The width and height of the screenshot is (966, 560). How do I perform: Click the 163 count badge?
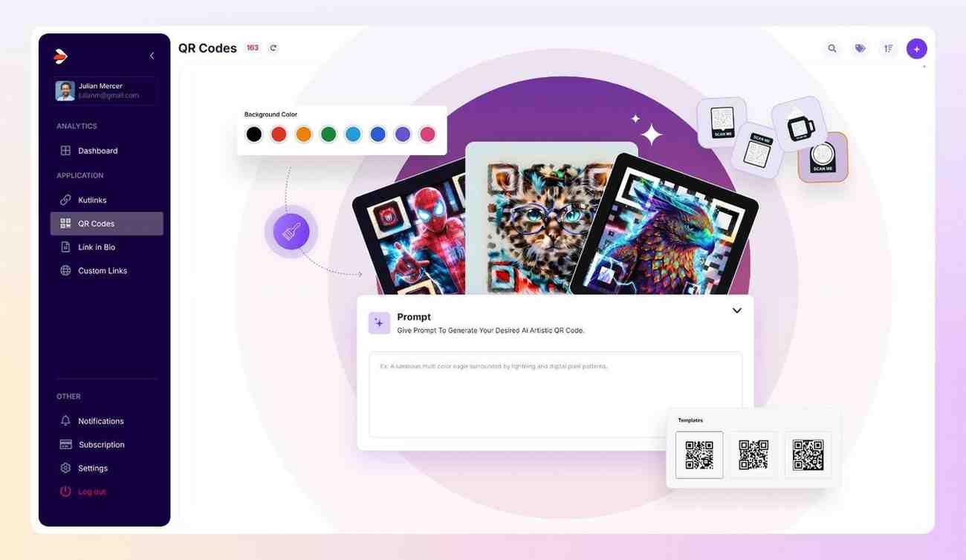coord(253,48)
